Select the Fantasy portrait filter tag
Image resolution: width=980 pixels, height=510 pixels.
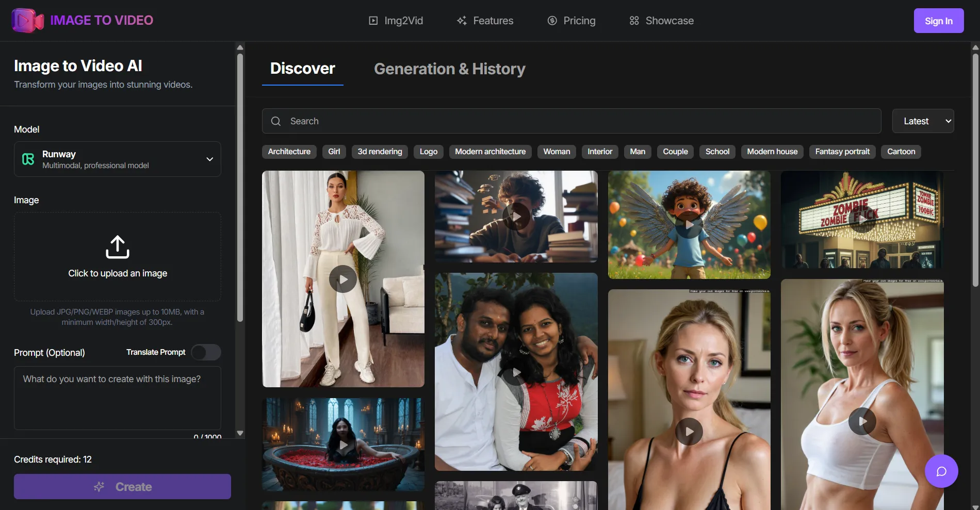[x=842, y=151]
